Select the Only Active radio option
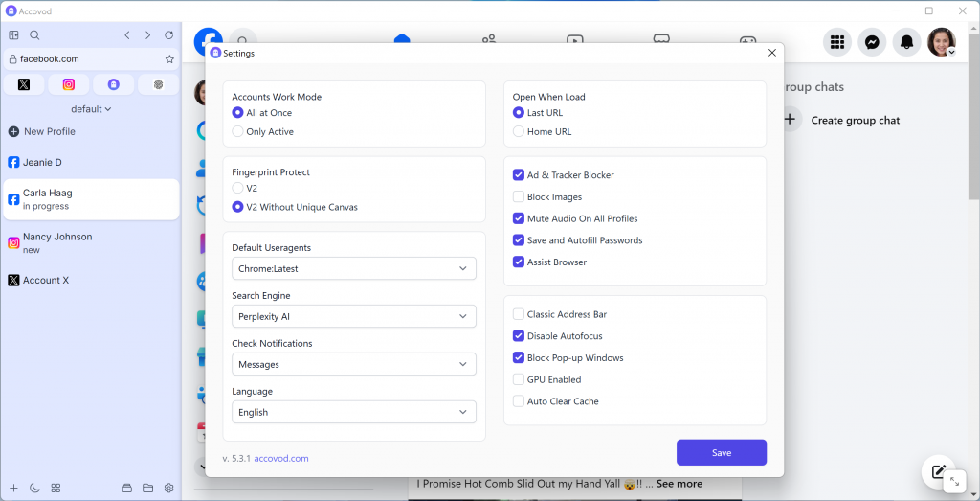The width and height of the screenshot is (980, 501). (238, 132)
